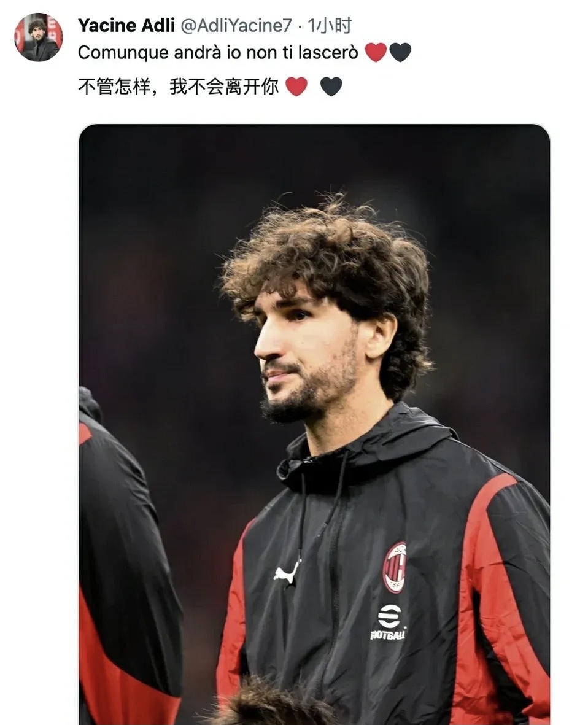This screenshot has width=588, height=725.
Task: Click the AC Milan crest on the jacket
Action: (x=395, y=567)
